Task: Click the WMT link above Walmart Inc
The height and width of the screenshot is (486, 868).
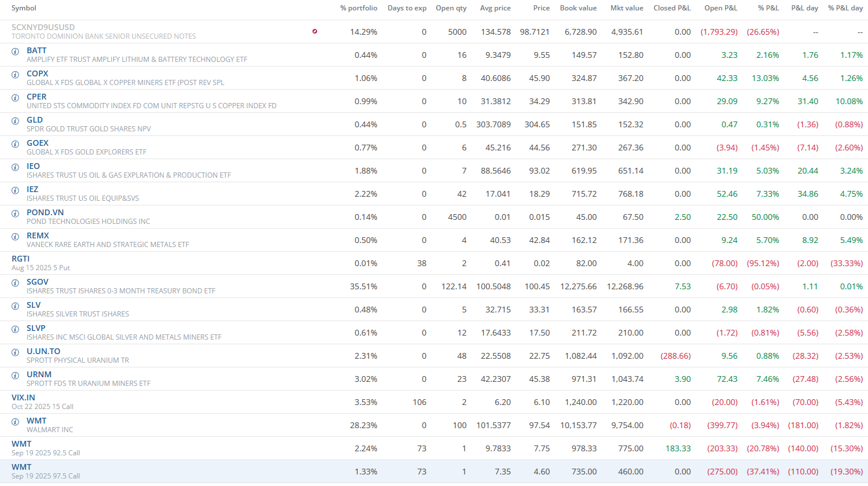Action: coord(36,421)
